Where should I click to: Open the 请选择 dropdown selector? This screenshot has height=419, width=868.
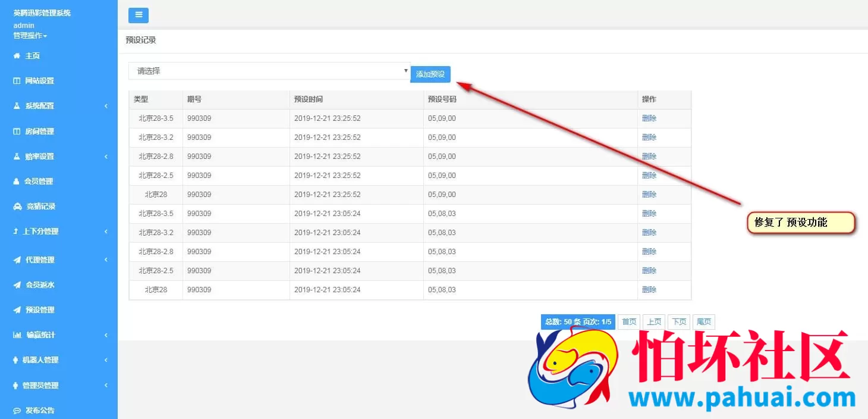point(269,71)
